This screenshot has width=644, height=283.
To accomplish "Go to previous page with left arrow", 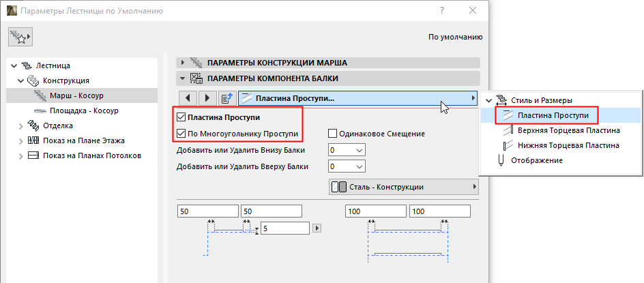I will 188,98.
